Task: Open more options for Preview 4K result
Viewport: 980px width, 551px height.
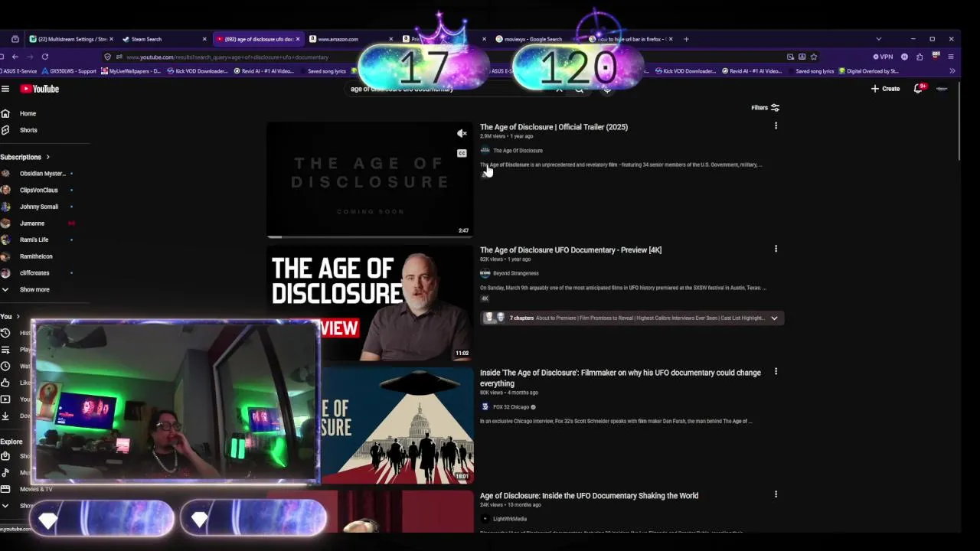Action: 776,249
